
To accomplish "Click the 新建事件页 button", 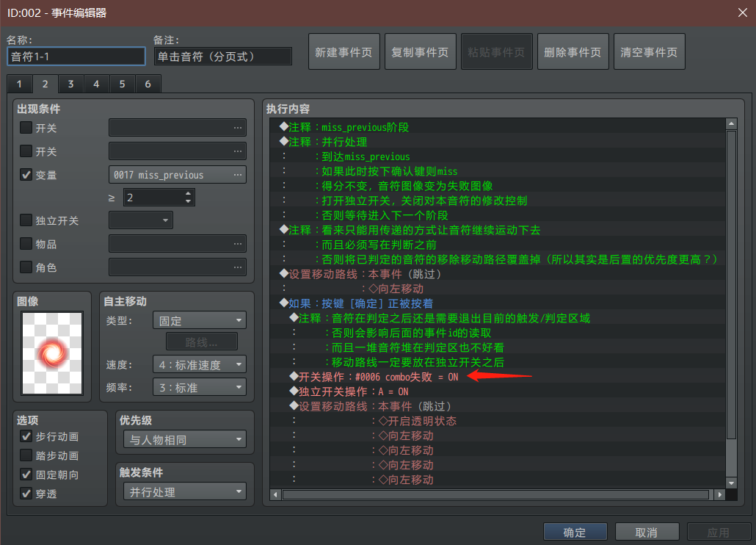I will [344, 51].
